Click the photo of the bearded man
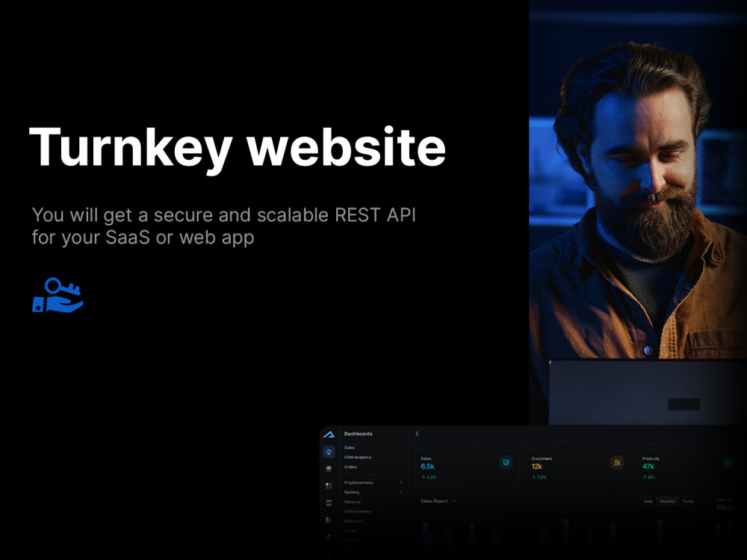Image resolution: width=747 pixels, height=560 pixels. coord(638,212)
